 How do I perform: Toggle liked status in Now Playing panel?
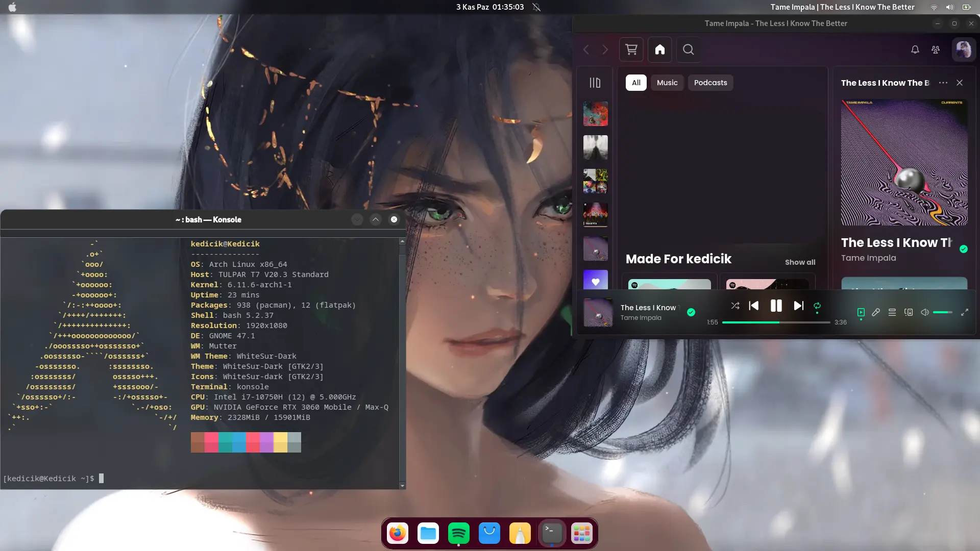point(964,249)
